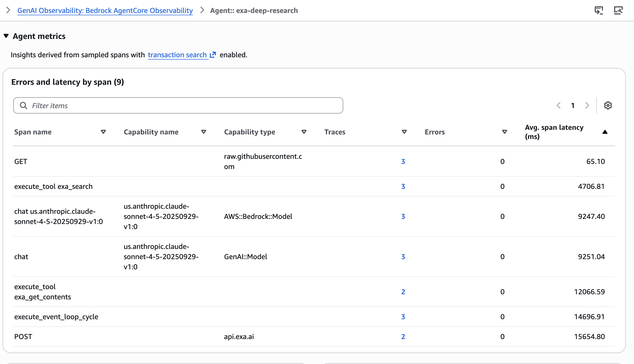Image resolution: width=634 pixels, height=364 pixels.
Task: Click latency value 15654.80
Action: pyautogui.click(x=589, y=337)
